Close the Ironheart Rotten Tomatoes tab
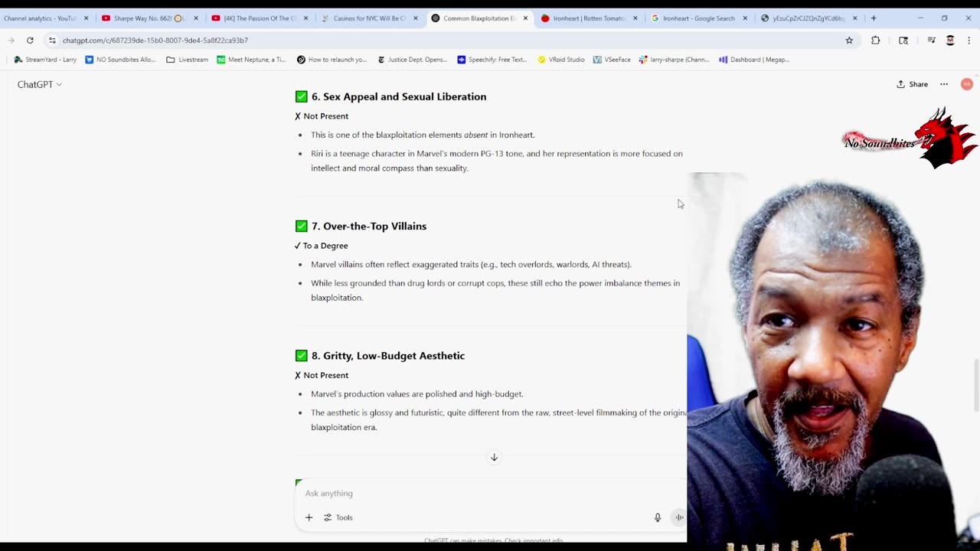 point(635,18)
